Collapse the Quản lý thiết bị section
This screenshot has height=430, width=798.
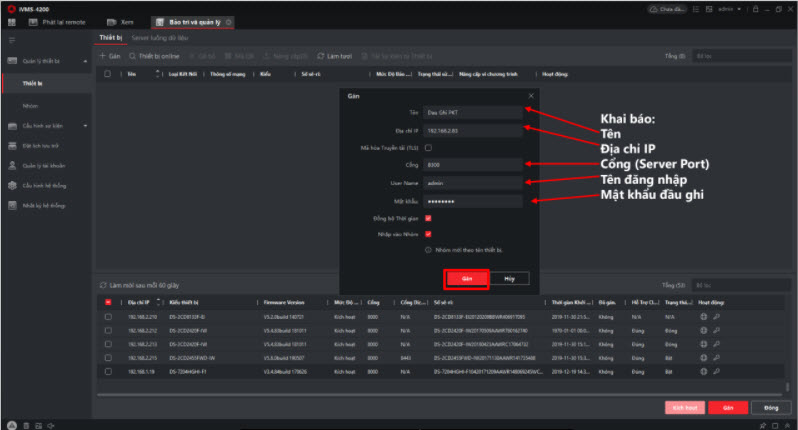pos(85,61)
